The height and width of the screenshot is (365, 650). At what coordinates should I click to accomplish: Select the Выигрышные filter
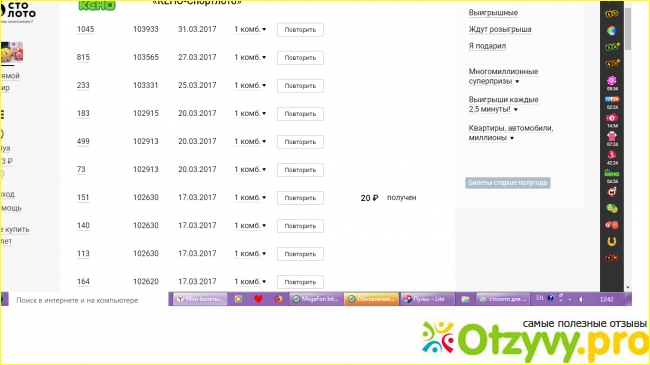[493, 13]
